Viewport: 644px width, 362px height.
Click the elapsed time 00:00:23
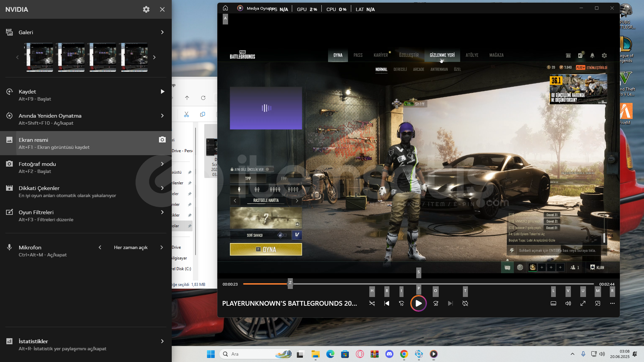point(230,284)
